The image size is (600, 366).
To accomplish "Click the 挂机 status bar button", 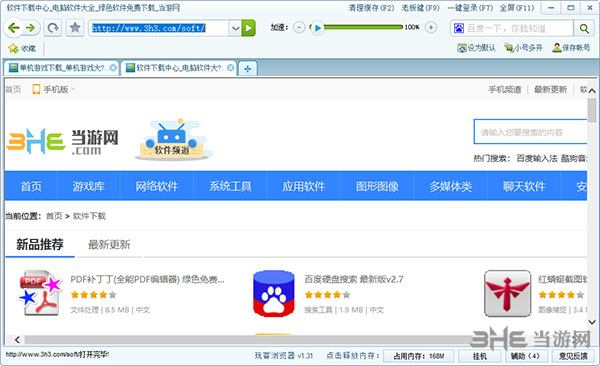I will point(479,356).
